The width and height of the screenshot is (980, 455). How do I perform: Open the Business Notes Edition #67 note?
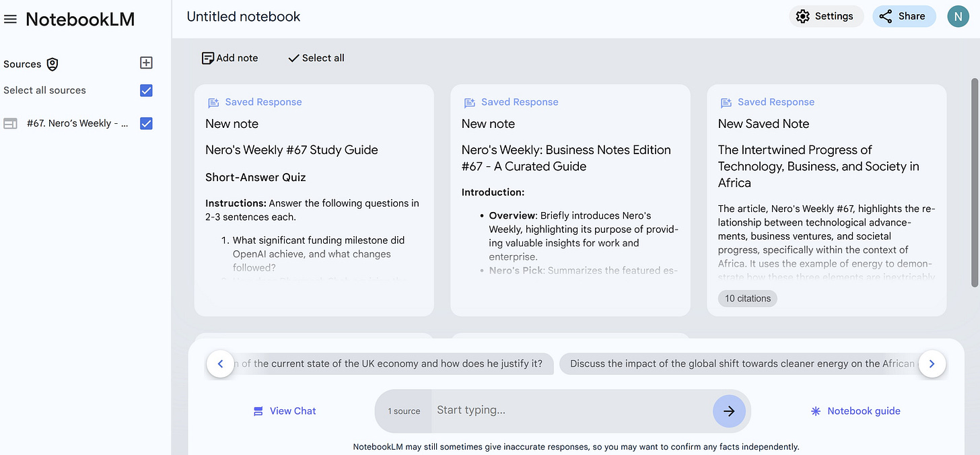[x=570, y=200]
